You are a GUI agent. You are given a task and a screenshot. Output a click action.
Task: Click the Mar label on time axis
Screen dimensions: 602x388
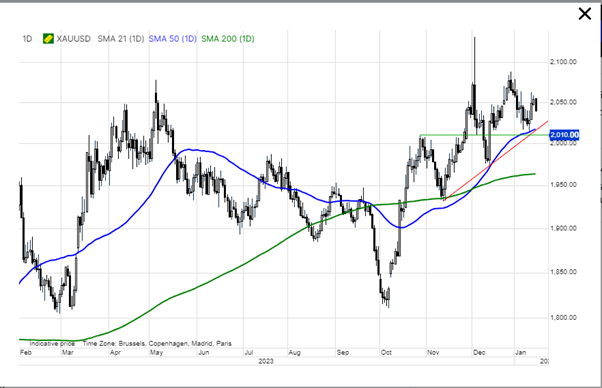[68, 352]
